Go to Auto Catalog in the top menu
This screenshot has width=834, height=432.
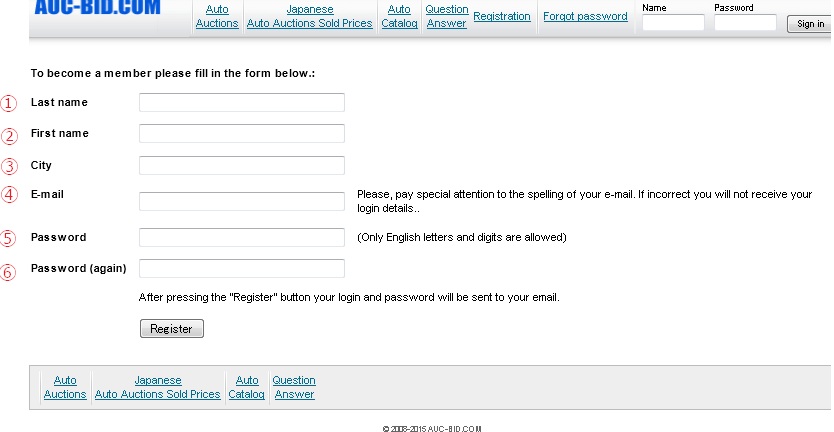(399, 16)
